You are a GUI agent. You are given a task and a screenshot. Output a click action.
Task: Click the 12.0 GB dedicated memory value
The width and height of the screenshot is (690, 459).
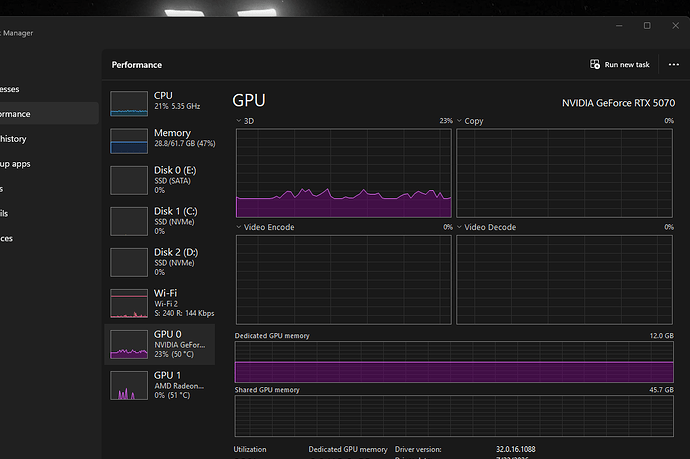(661, 335)
